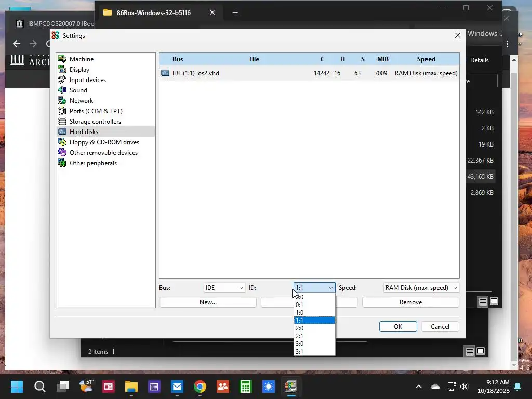Click the New... hard disk button
The image size is (532, 399).
coord(208,302)
